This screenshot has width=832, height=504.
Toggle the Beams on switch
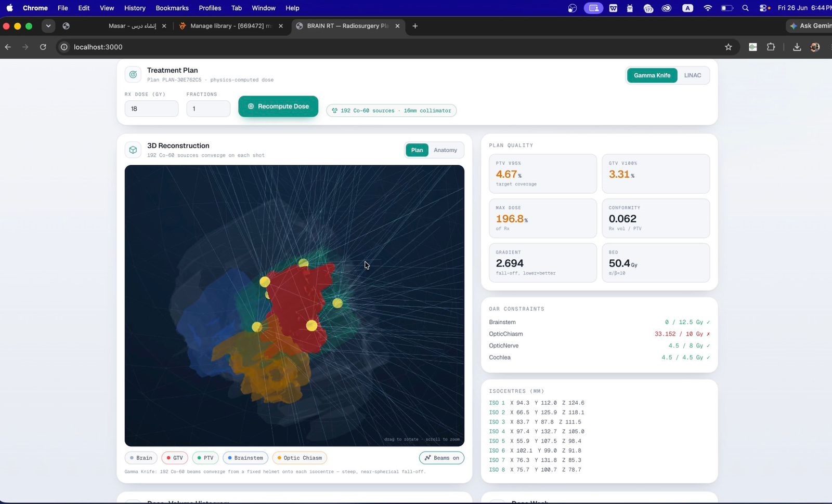pos(441,458)
